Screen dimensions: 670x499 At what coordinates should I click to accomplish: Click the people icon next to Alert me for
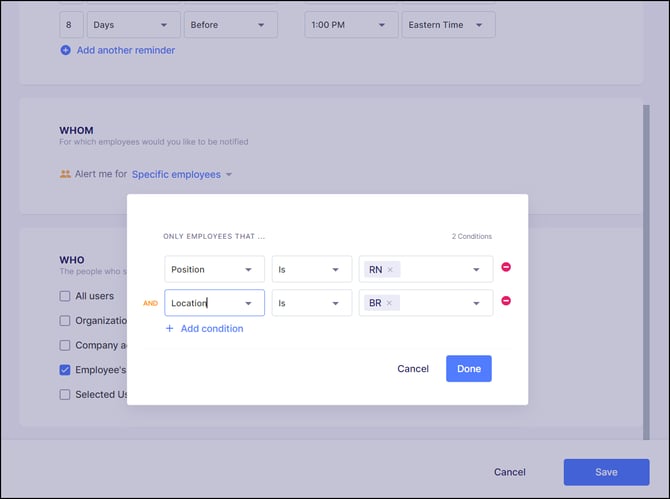click(65, 174)
